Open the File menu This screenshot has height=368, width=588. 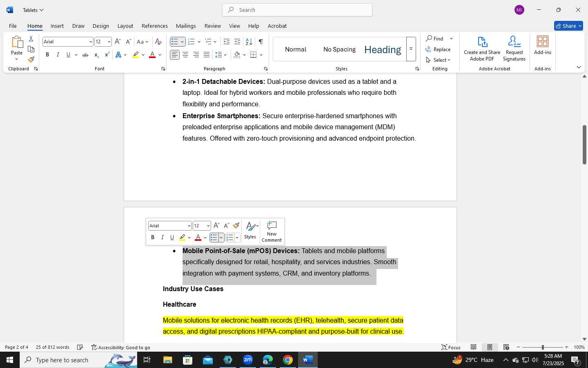point(13,26)
